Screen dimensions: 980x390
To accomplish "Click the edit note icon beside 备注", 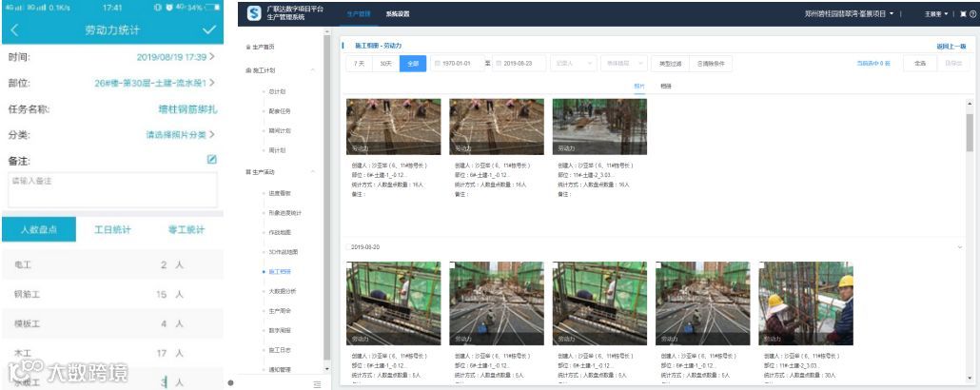I will [212, 160].
